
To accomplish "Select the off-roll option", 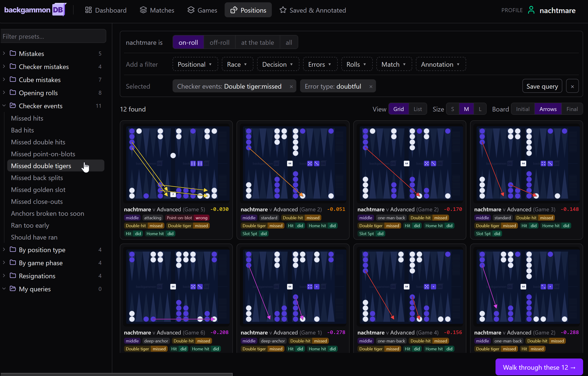I will coord(220,42).
